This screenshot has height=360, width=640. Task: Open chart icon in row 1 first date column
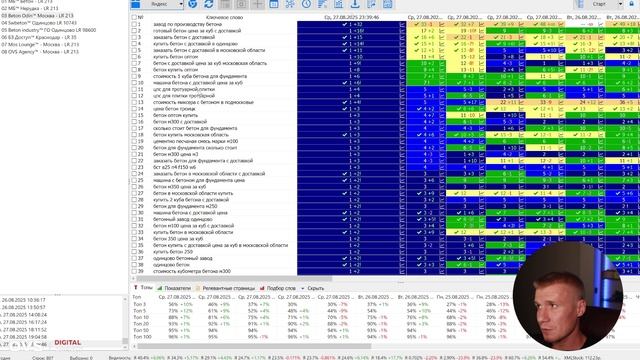tap(402, 24)
